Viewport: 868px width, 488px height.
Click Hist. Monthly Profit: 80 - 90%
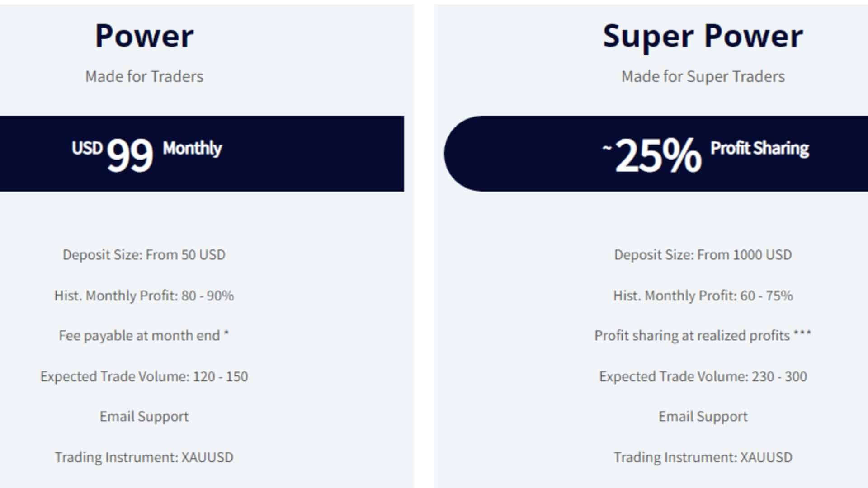(x=144, y=296)
